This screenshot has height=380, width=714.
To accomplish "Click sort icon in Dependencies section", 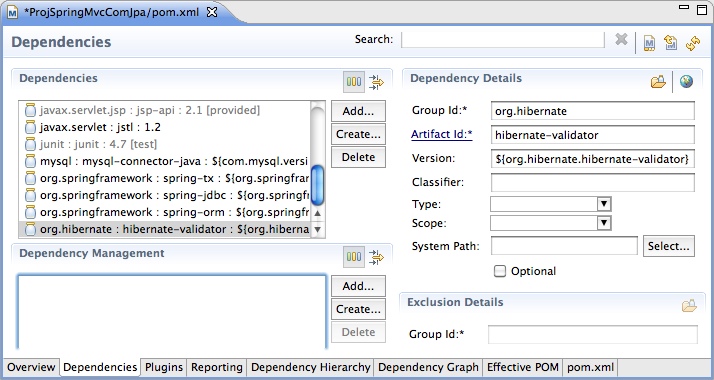I will click(377, 82).
